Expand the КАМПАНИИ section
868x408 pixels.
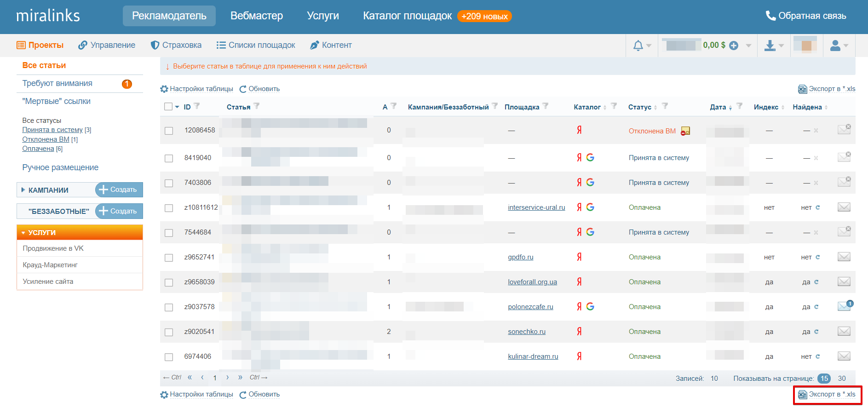click(x=23, y=190)
